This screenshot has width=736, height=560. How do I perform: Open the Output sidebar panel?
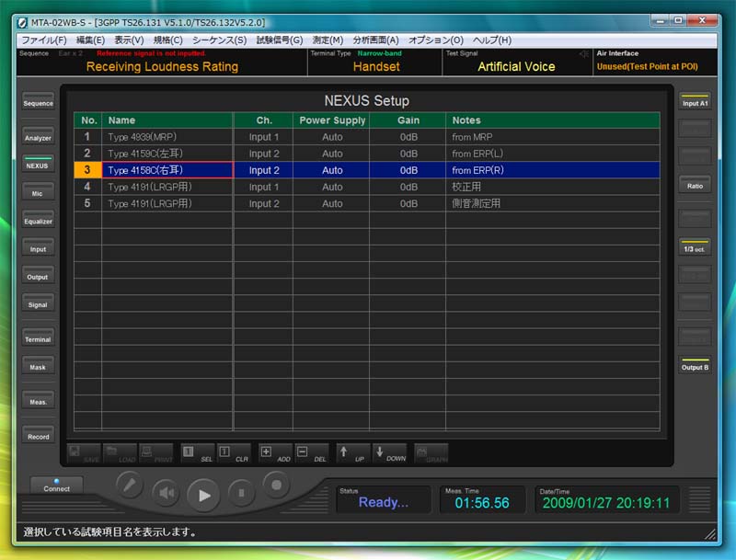(38, 275)
